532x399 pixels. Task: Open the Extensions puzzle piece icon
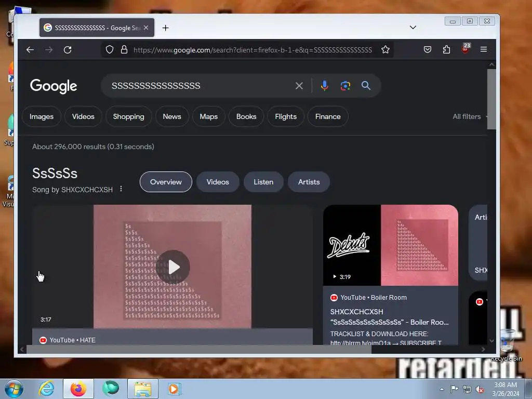(x=446, y=49)
